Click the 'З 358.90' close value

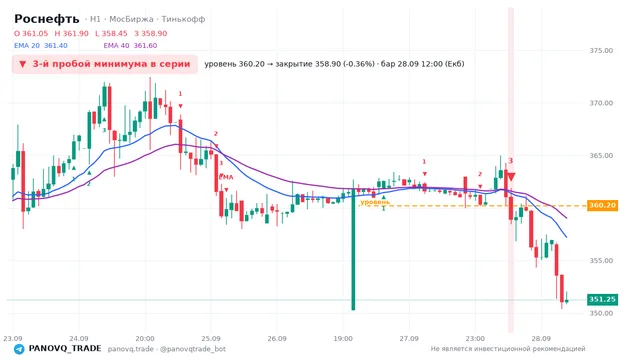tap(151, 33)
